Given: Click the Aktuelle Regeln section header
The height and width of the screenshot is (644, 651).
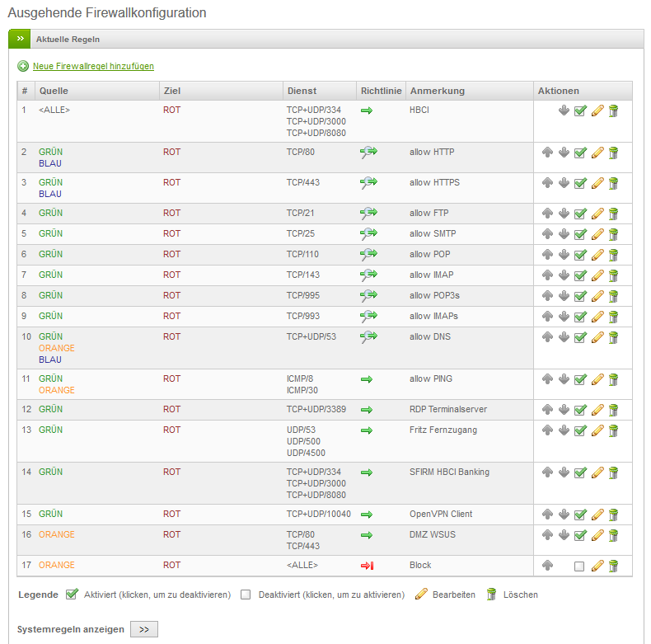Looking at the screenshot, I should click(x=68, y=39).
